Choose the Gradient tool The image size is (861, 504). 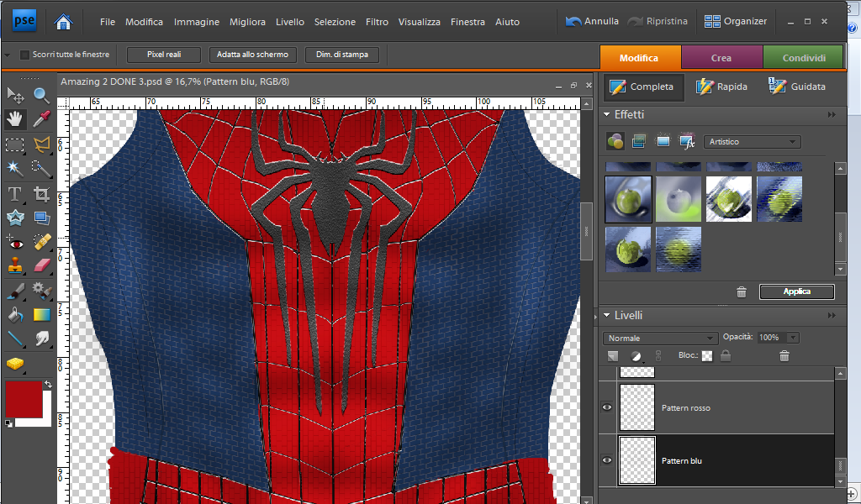(x=42, y=314)
